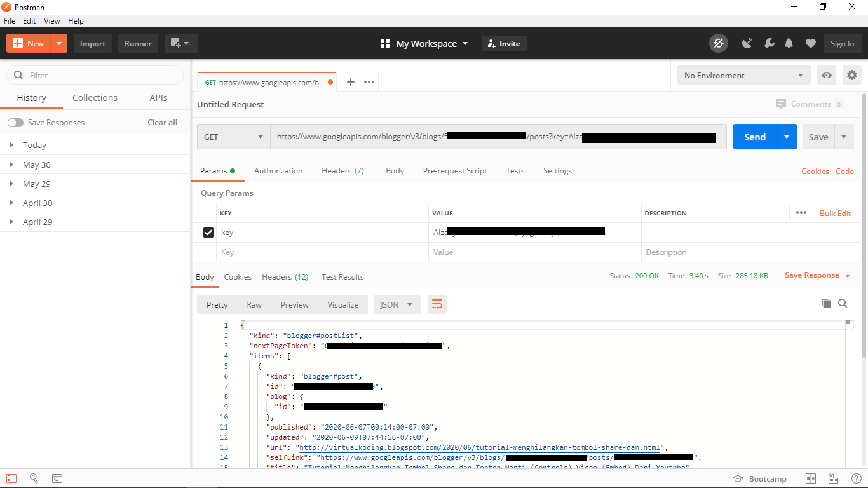Click the sidebar Filter search field

click(x=95, y=75)
